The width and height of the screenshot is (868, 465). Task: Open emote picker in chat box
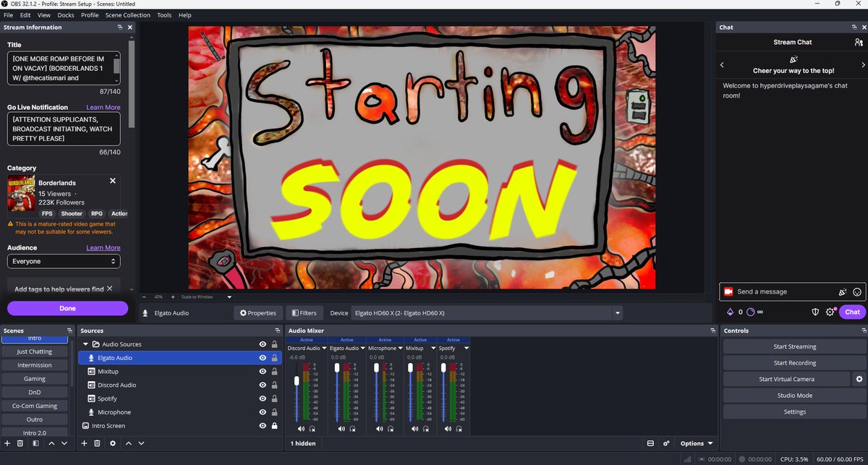(x=857, y=291)
